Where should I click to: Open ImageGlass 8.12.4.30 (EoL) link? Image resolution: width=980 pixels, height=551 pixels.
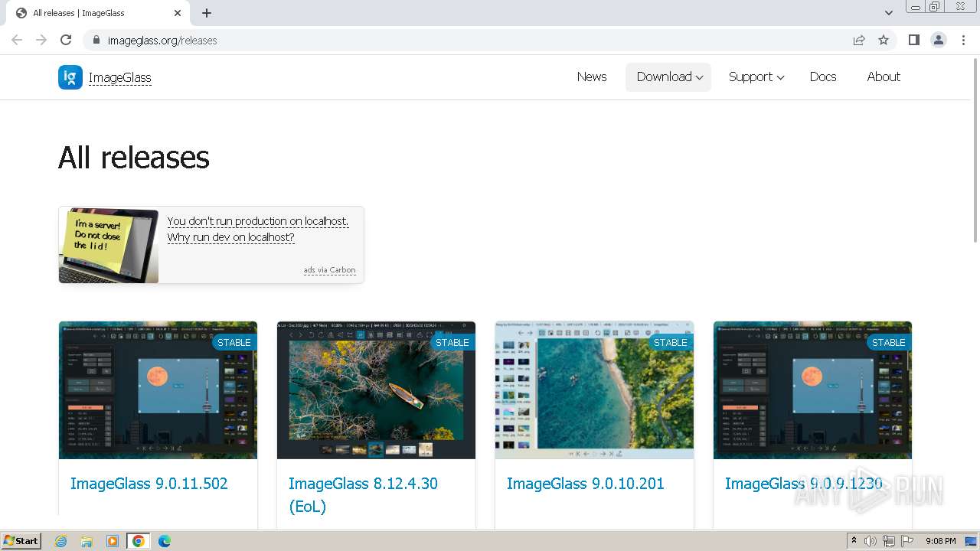point(363,494)
